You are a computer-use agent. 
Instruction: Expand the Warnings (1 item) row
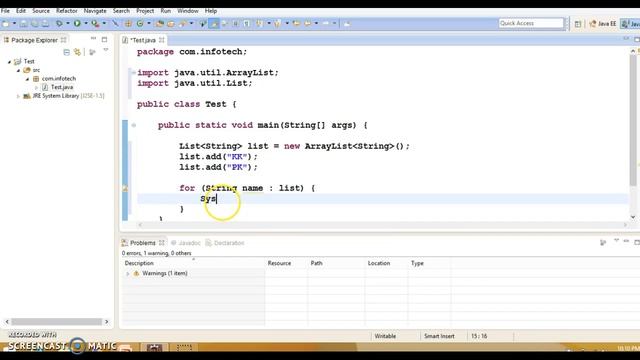tap(127, 274)
